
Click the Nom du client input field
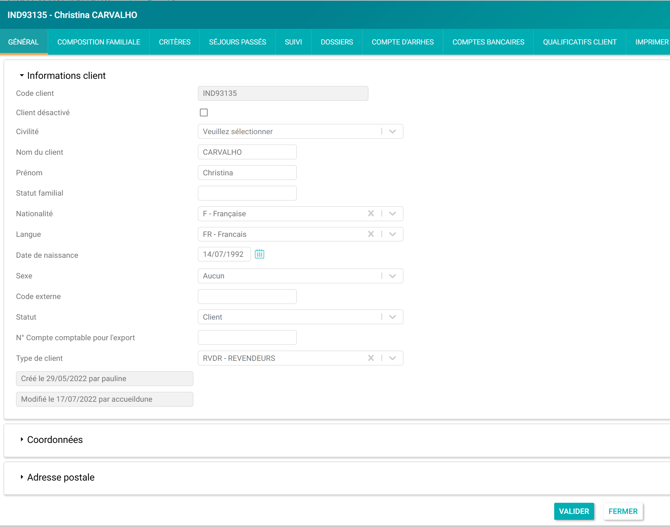247,153
